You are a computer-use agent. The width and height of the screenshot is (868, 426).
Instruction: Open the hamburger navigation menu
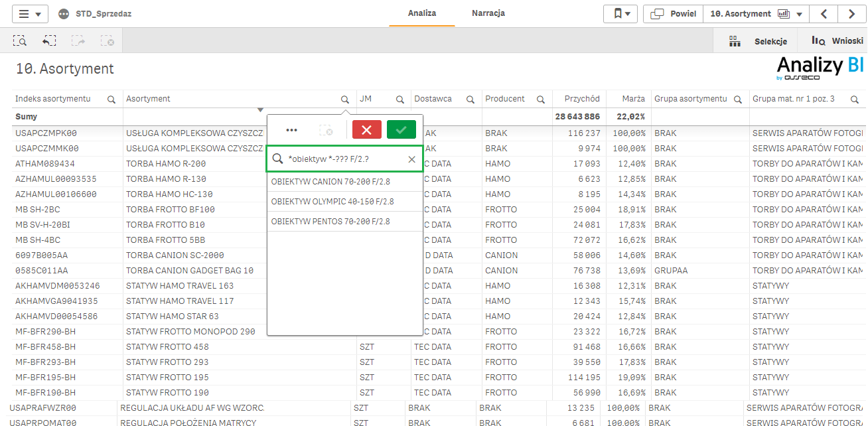click(x=30, y=13)
